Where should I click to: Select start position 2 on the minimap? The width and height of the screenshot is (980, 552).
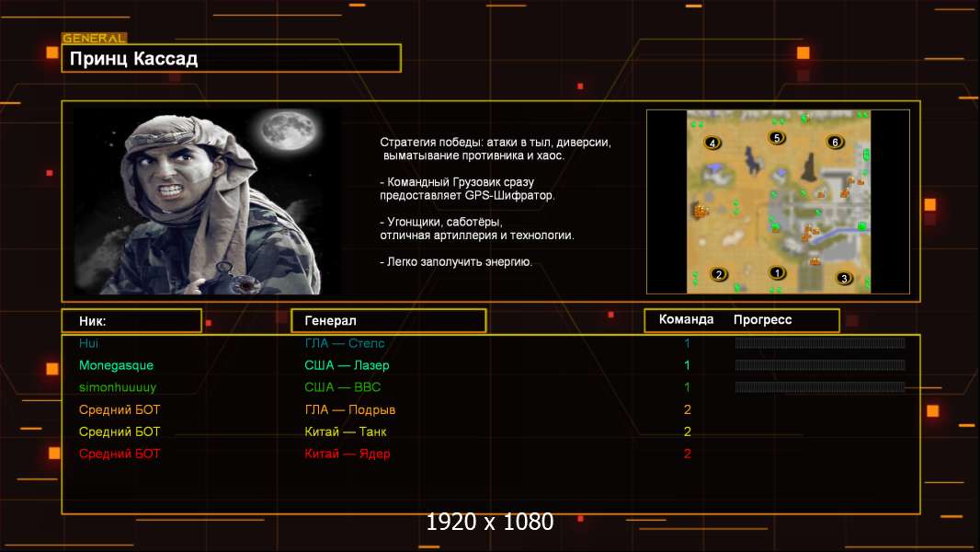coord(719,274)
